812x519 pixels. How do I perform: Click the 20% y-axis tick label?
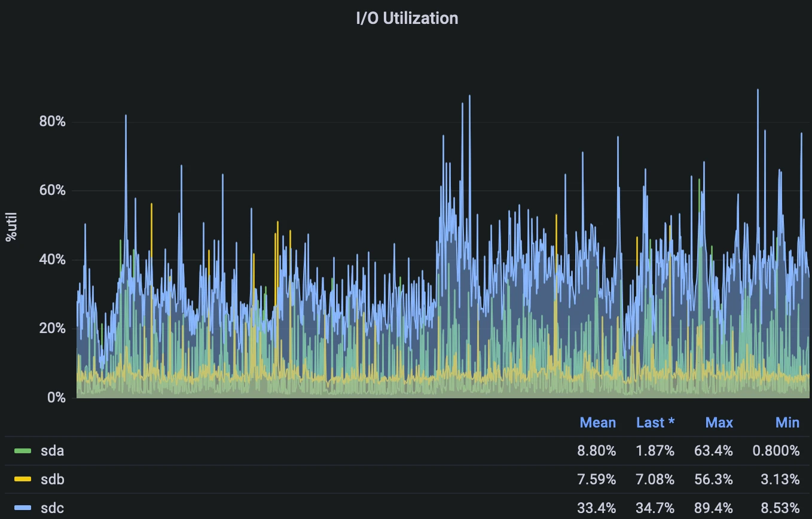(x=51, y=328)
